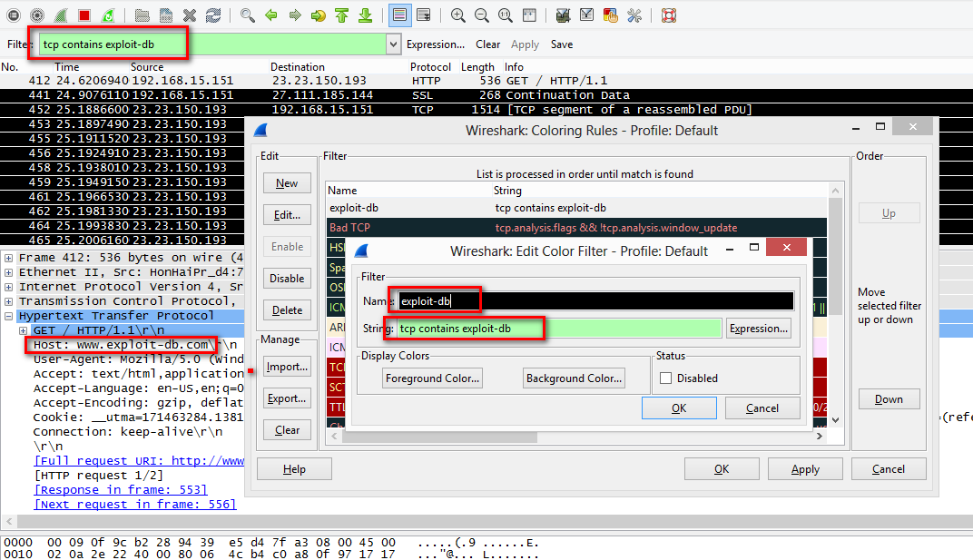Open help lifebuoy icon
Viewport: 973px width, 560px height.
[668, 15]
